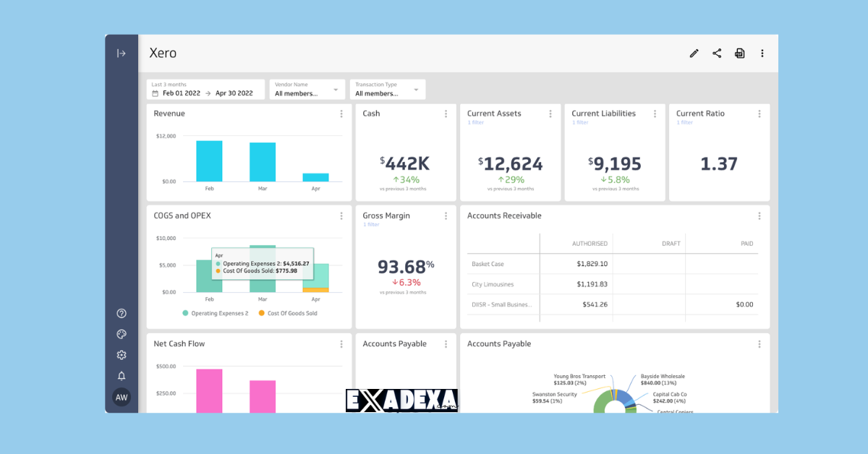Open the Accounts Receivable card menu
The height and width of the screenshot is (454, 868).
759,215
